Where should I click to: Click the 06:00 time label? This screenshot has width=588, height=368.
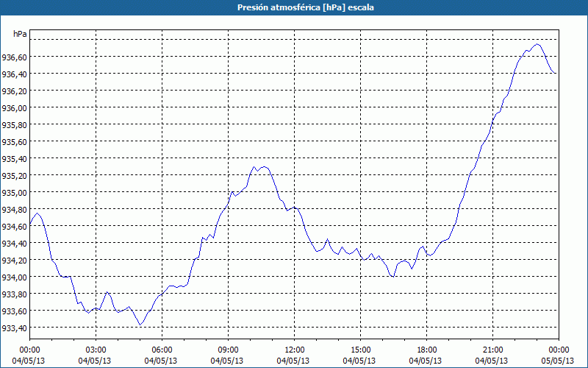[x=162, y=350]
